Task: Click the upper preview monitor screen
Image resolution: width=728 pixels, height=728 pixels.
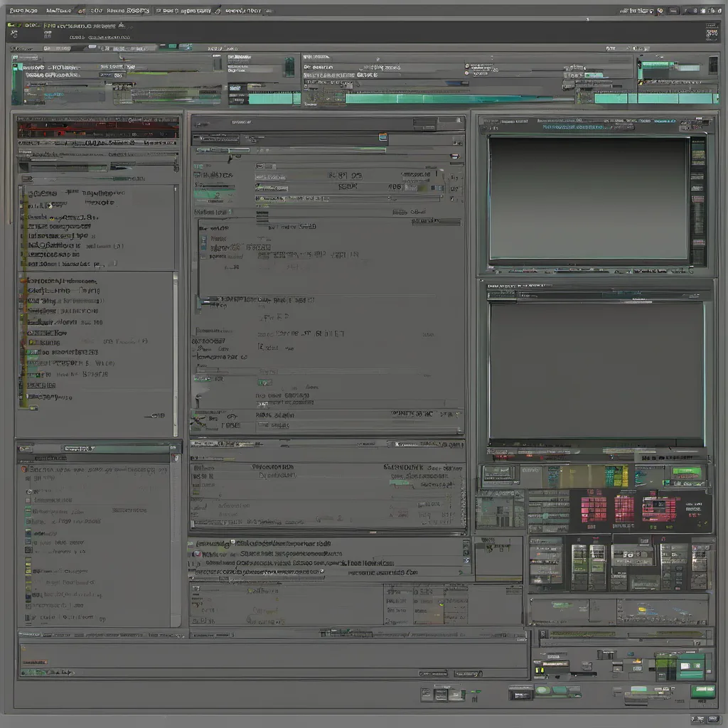Action: 588,198
